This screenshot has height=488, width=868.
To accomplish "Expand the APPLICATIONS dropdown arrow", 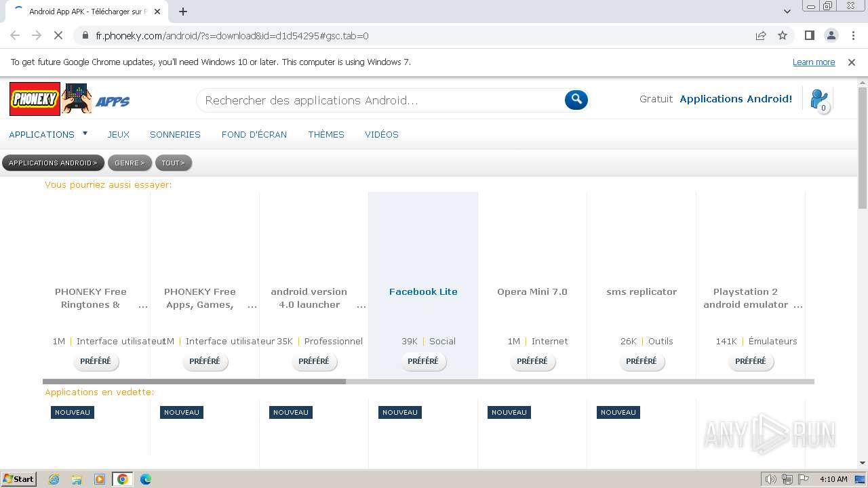I will 85,134.
